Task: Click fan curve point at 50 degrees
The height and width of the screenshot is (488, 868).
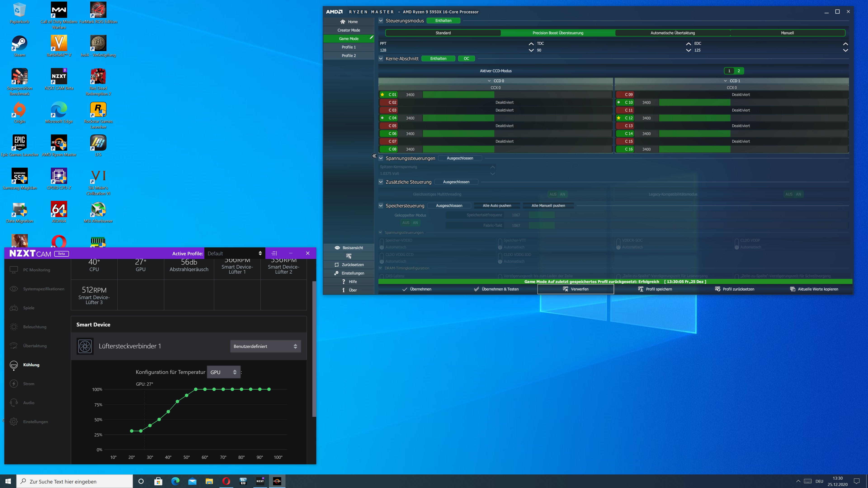Action: coord(186,395)
